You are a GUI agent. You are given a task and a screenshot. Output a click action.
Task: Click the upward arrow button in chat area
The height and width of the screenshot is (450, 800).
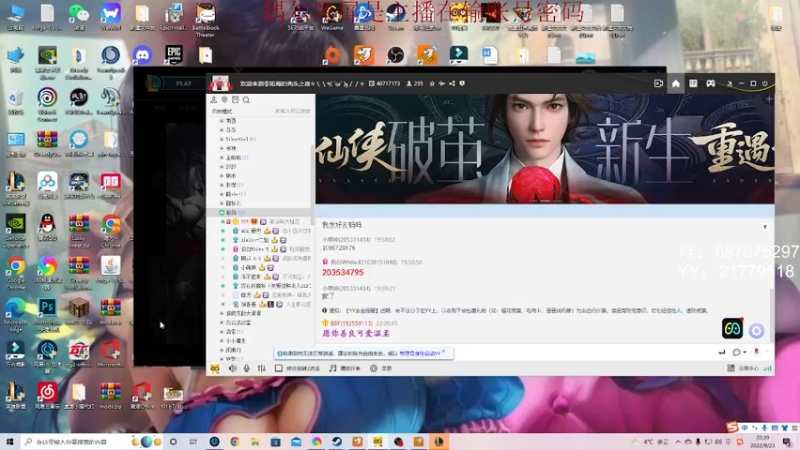[765, 227]
